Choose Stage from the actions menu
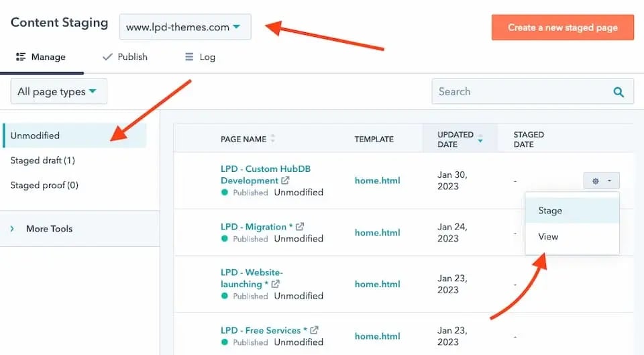This screenshot has height=355, width=644. [x=572, y=210]
